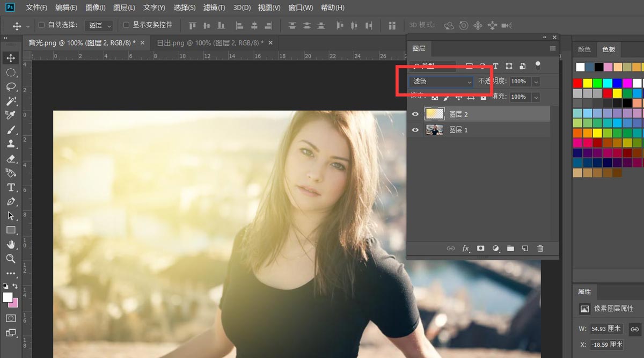Image resolution: width=644 pixels, height=358 pixels.
Task: Filter layers for smart objects
Action: coord(522,66)
